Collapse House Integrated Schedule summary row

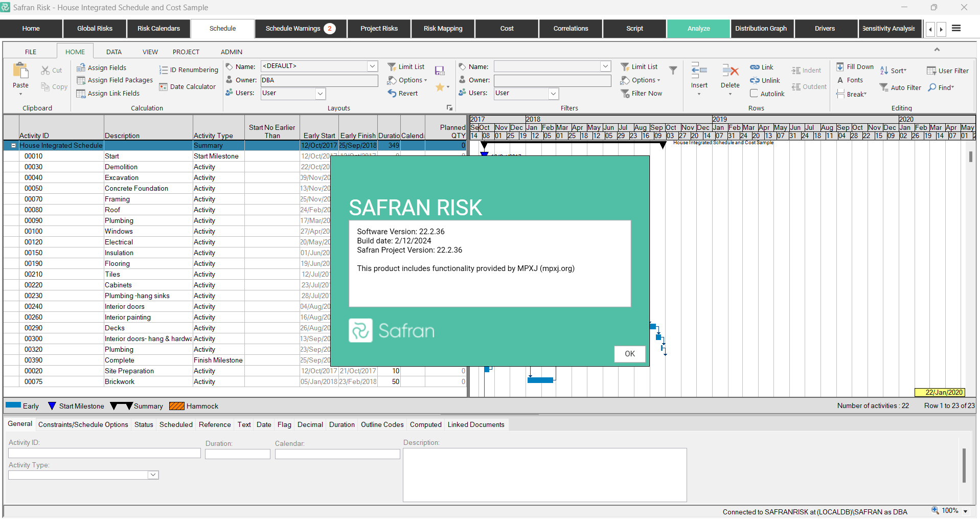click(14, 146)
